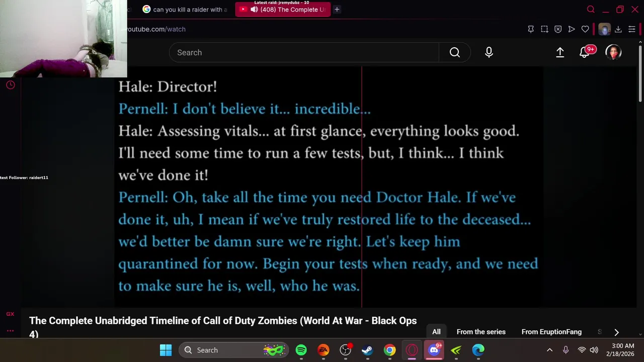Viewport: 644px width, 362px height.
Task: Open the browser profile avatar in the toolbar
Action: [x=604, y=29]
